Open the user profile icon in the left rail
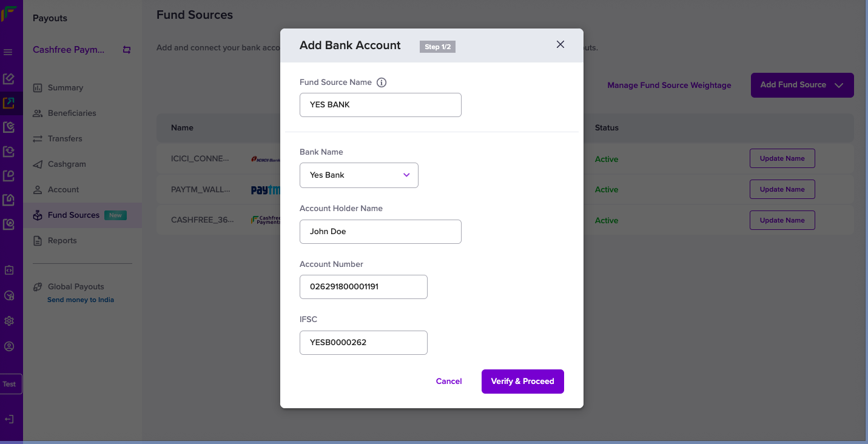Viewport: 868px width, 444px height. pyautogui.click(x=9, y=346)
